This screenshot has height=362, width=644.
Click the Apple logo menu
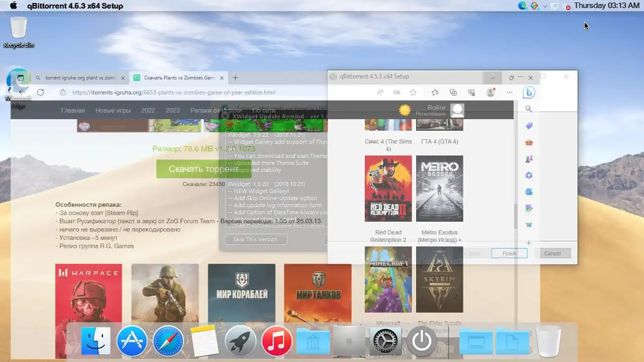pyautogui.click(x=14, y=6)
